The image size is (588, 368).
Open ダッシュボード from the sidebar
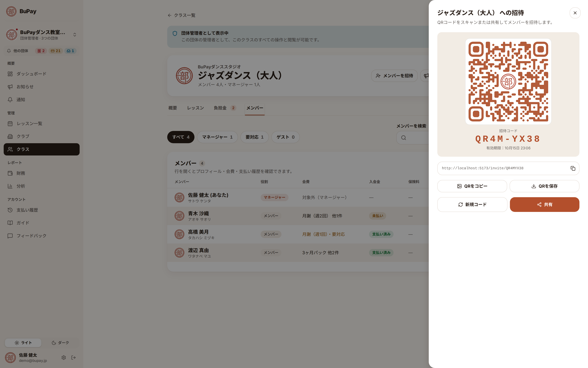pyautogui.click(x=41, y=74)
